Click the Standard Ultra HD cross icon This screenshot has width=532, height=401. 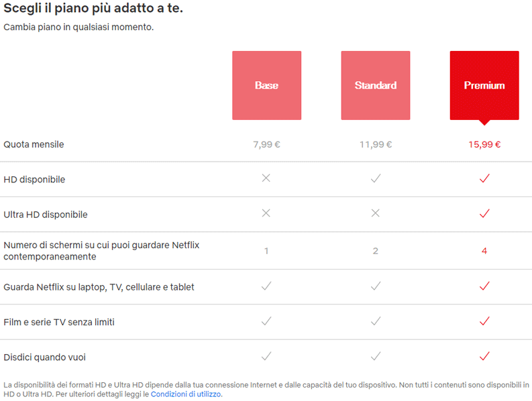tap(376, 213)
